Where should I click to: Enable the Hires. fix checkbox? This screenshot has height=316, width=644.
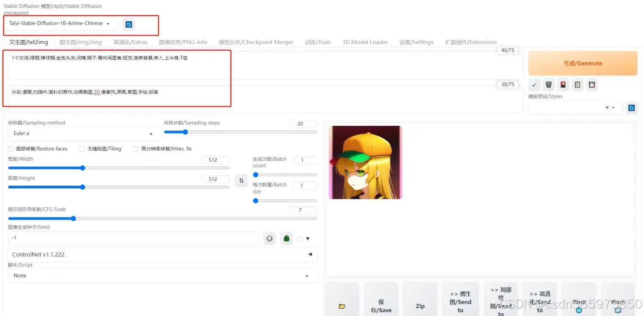coord(136,149)
